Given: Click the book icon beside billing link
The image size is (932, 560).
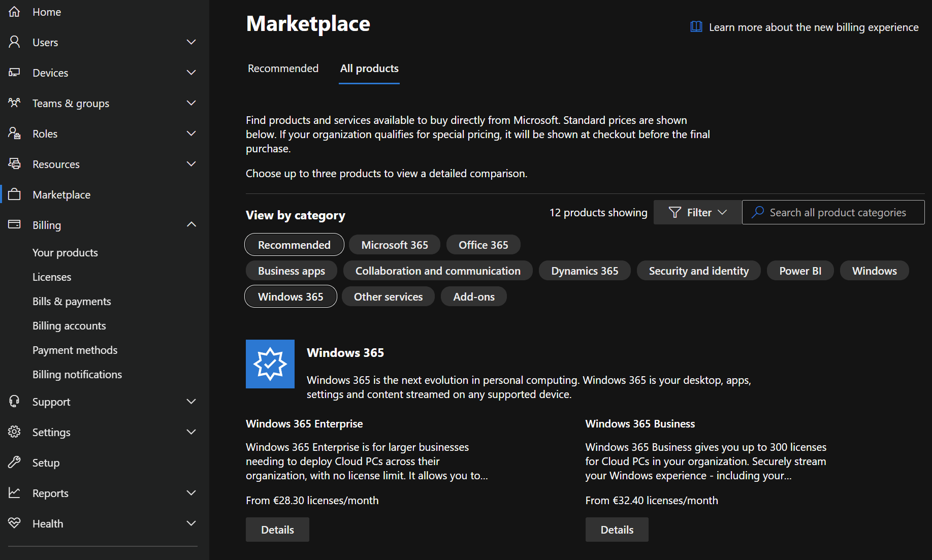Looking at the screenshot, I should (696, 27).
